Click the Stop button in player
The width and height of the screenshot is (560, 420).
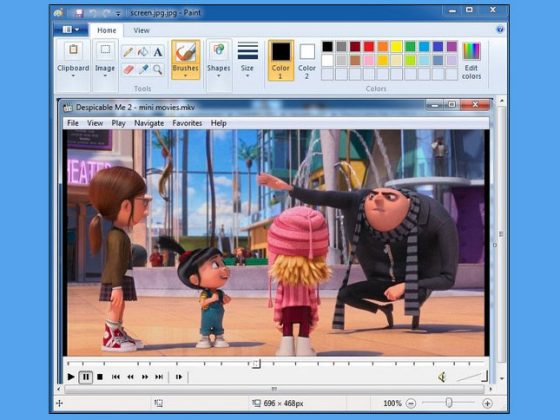(x=100, y=377)
